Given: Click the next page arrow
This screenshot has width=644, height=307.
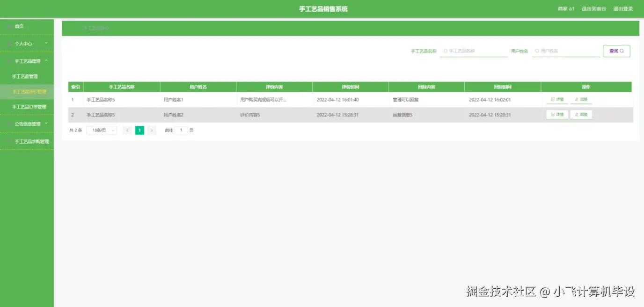Looking at the screenshot, I should [152, 131].
